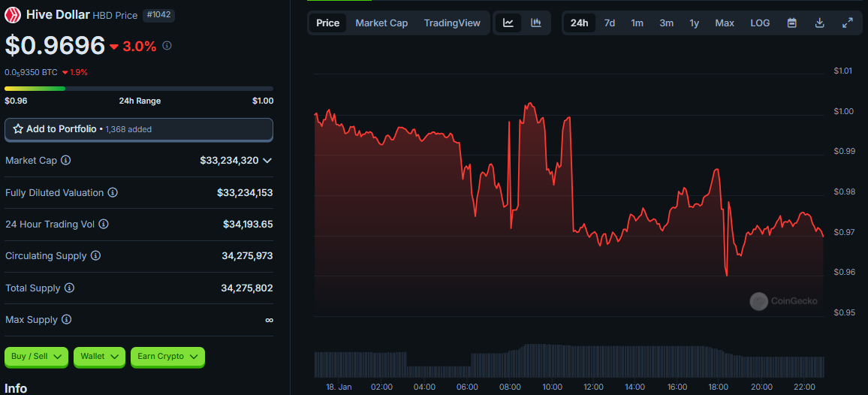The height and width of the screenshot is (395, 868).
Task: Click the total supply 34,275,802
Action: (x=247, y=288)
